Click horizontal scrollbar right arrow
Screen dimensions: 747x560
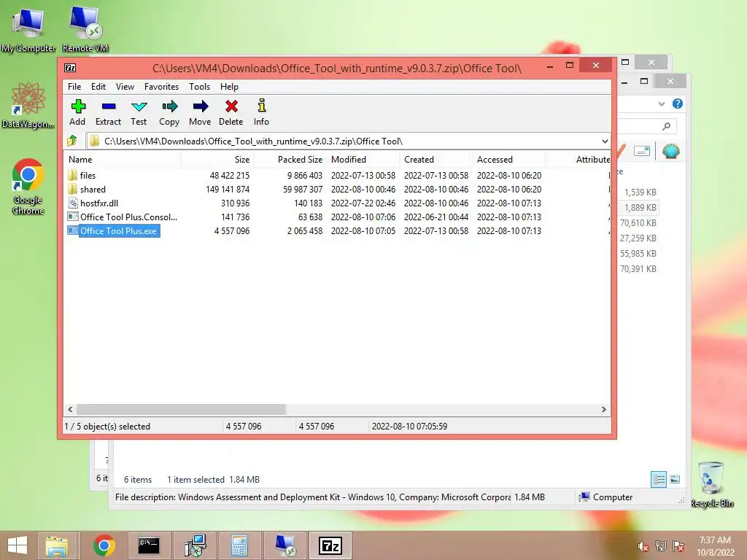[604, 410]
